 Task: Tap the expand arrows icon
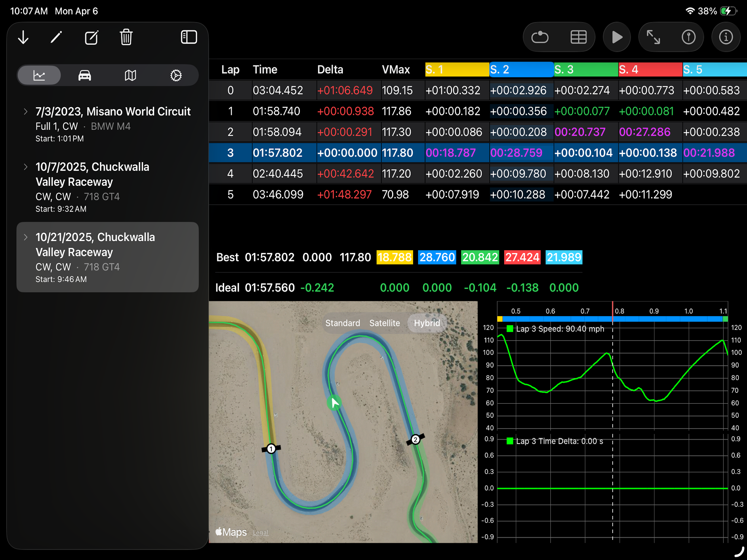point(653,37)
